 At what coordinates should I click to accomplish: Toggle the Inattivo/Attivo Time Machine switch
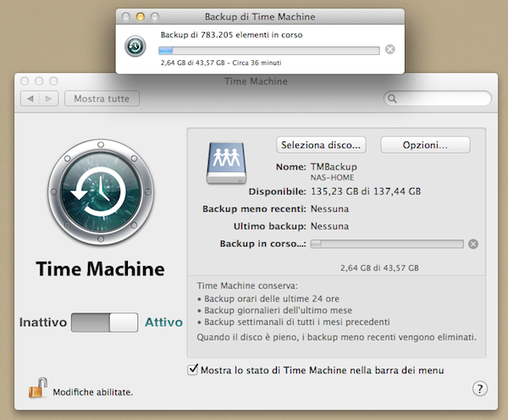click(x=104, y=323)
